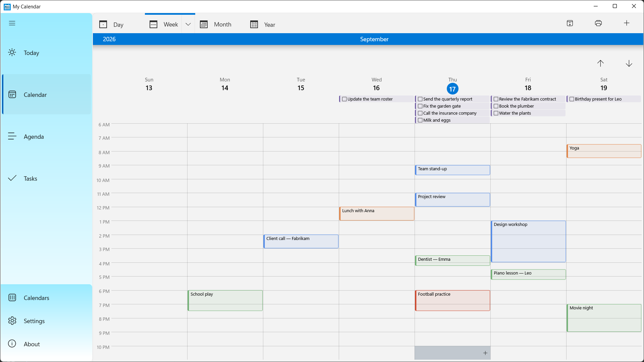Screen dimensions: 644x362
Task: Open the Dentist — Emma event
Action: click(452, 260)
